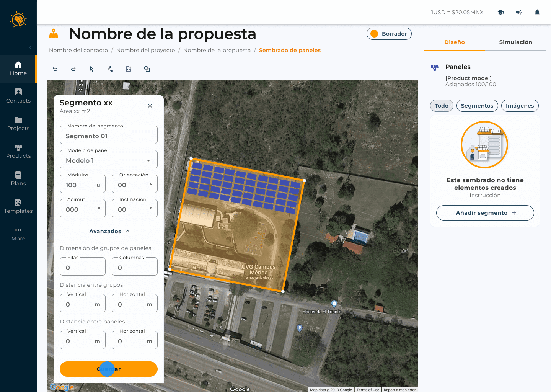Select the Todo filter chip
The height and width of the screenshot is (392, 551).
click(442, 106)
